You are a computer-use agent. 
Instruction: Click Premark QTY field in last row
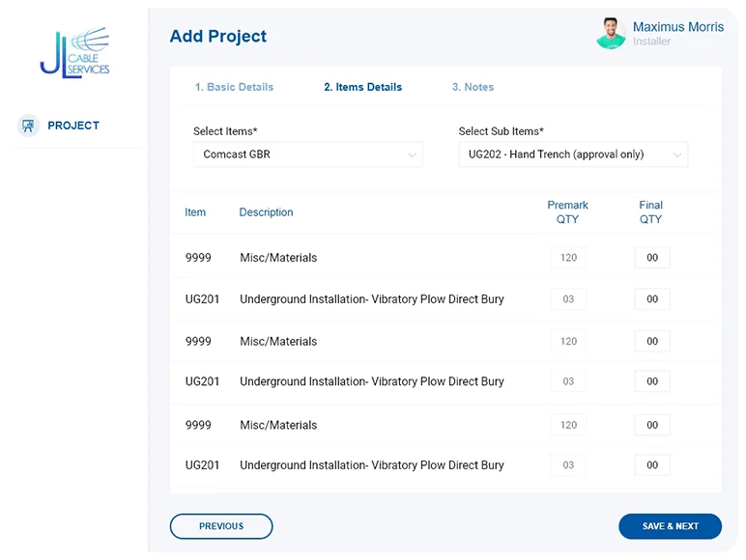click(568, 465)
